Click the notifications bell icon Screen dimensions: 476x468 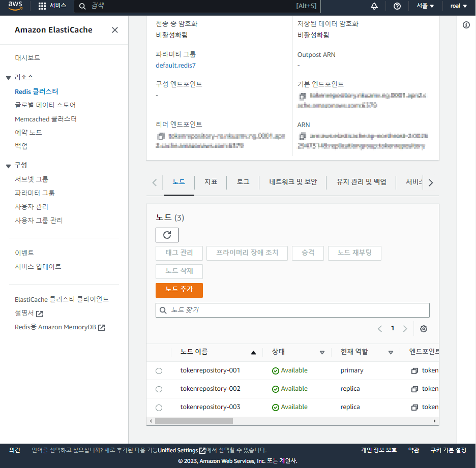(x=374, y=6)
